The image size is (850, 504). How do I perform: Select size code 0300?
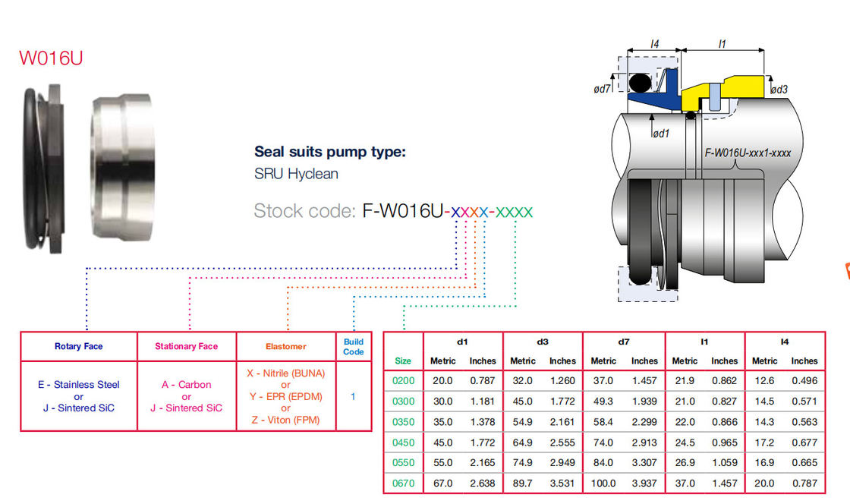click(x=403, y=402)
